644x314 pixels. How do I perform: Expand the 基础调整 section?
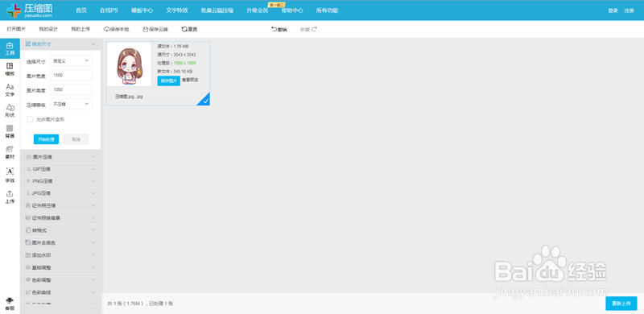(x=60, y=267)
